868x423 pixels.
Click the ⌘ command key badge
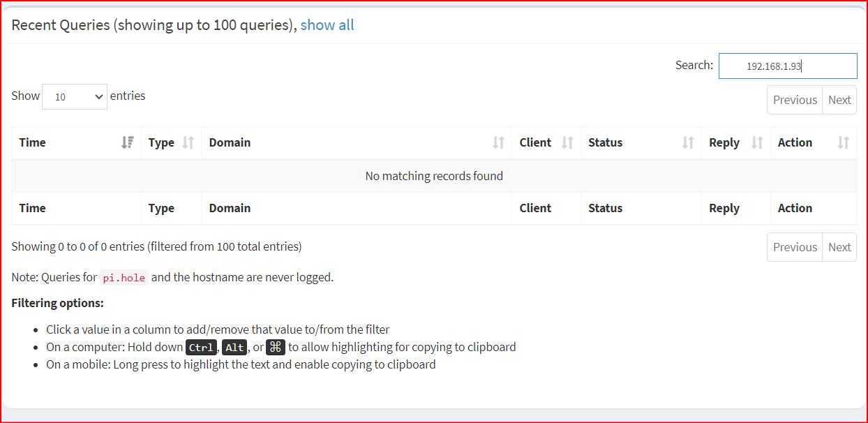pos(276,347)
